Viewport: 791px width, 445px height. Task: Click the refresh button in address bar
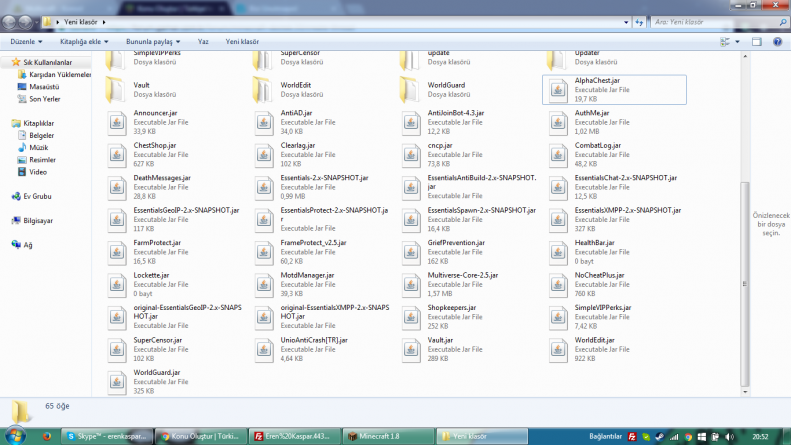(x=640, y=22)
